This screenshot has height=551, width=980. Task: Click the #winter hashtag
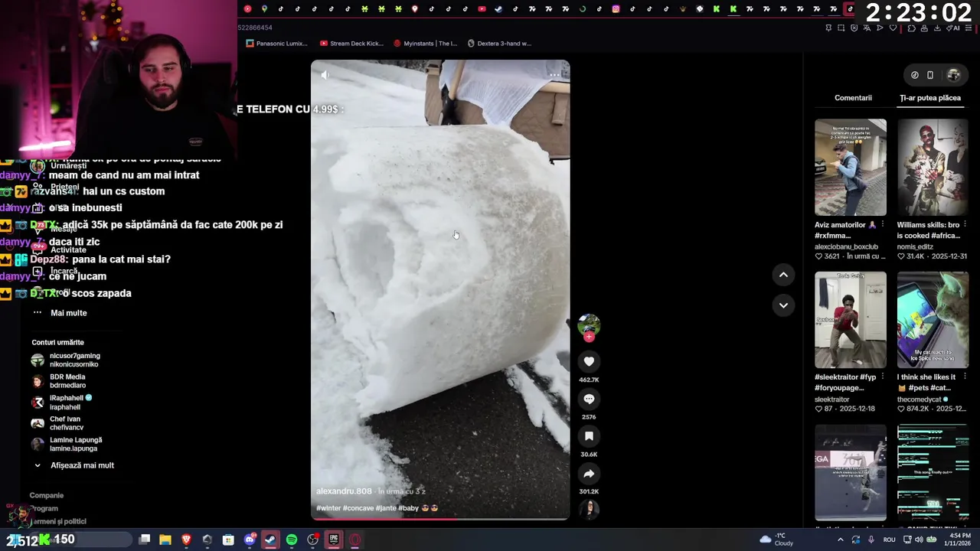click(x=328, y=508)
